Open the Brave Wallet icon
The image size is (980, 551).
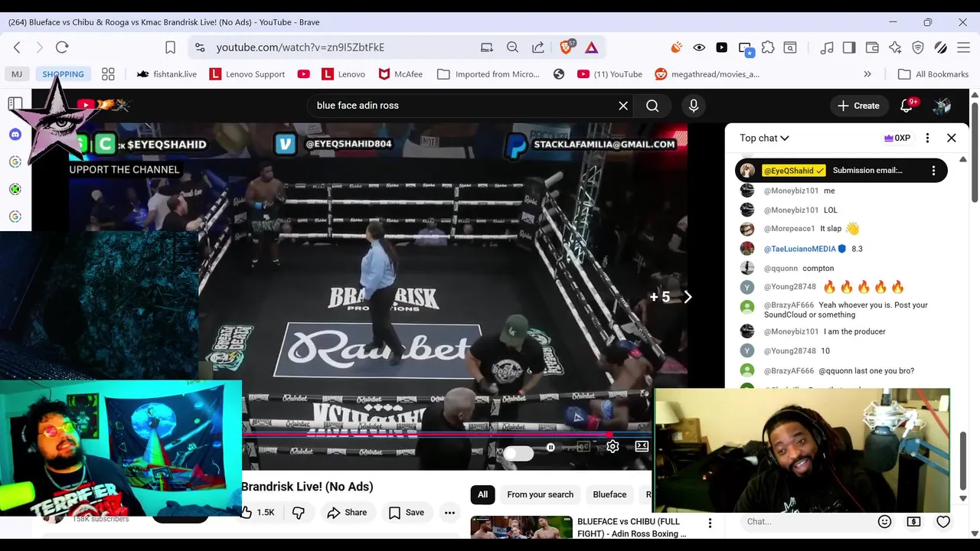871,47
